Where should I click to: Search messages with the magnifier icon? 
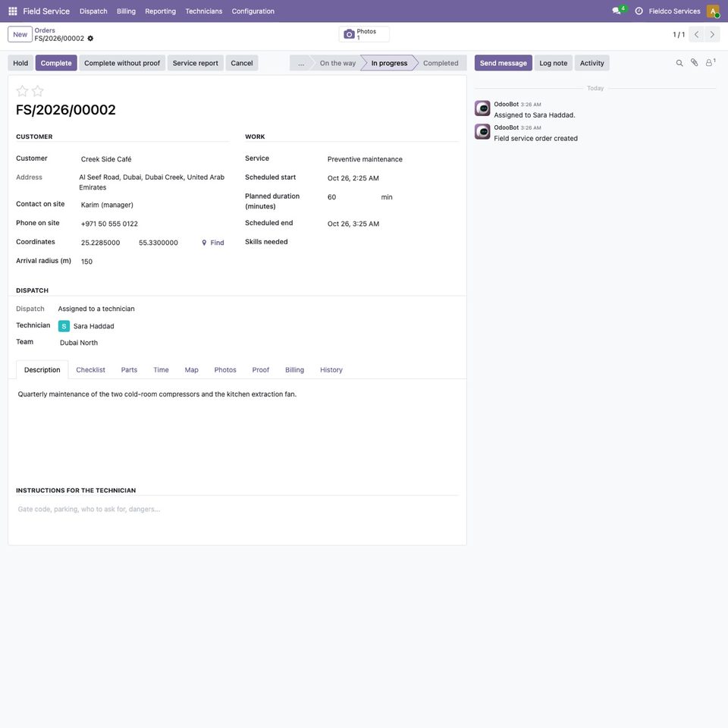click(x=679, y=63)
